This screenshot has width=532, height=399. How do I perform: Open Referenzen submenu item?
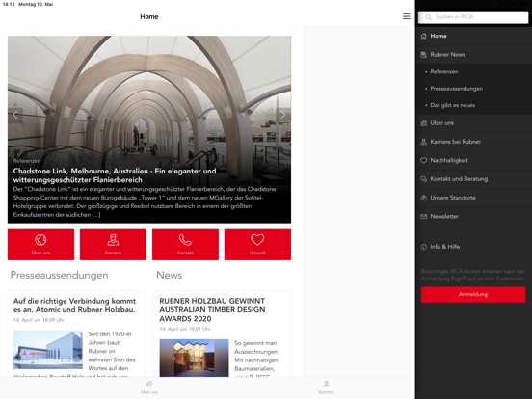point(473,72)
